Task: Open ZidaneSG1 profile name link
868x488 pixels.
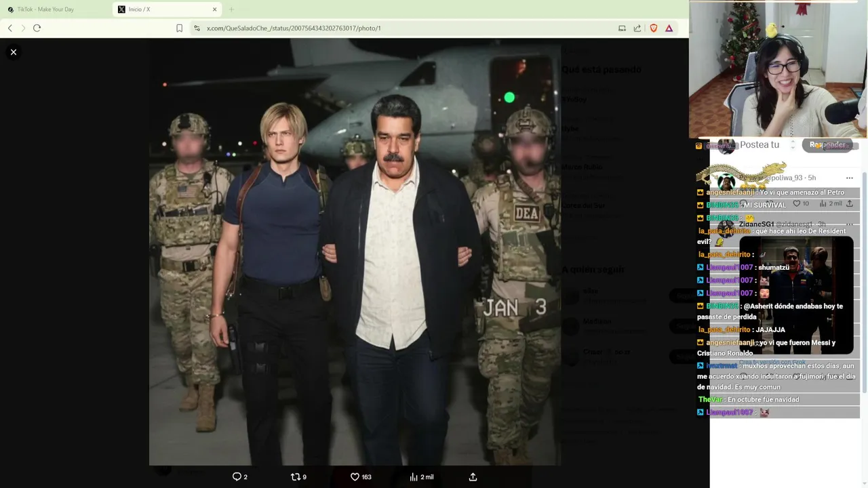Action: coord(756,224)
